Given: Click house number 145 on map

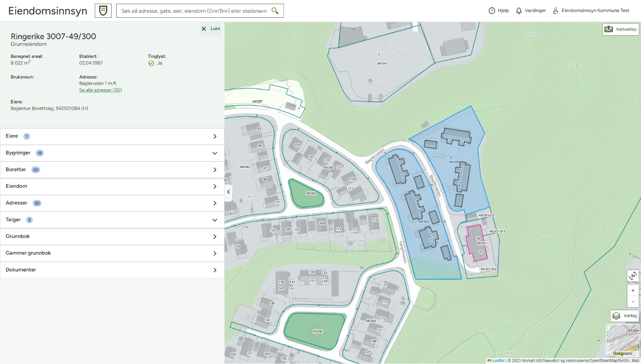Looking at the screenshot, I should [x=272, y=303].
